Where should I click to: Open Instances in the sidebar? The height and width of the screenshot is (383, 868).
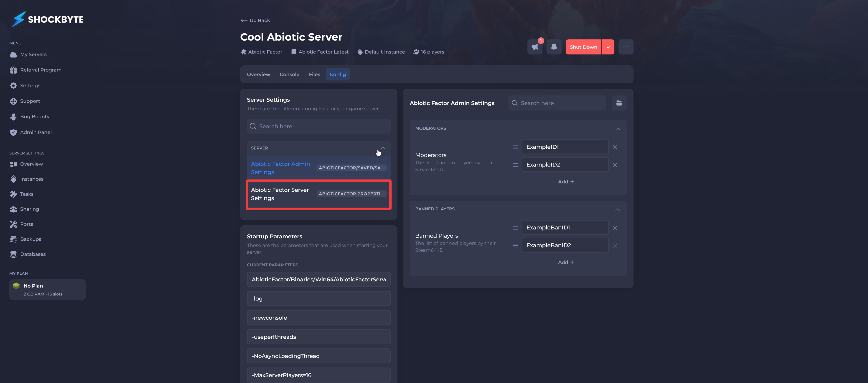coord(27,179)
